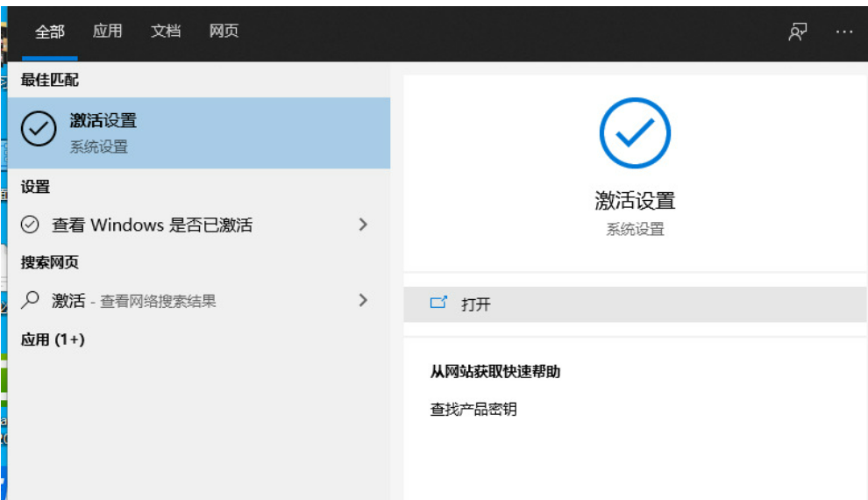Click the large blue checkmark preview icon
This screenshot has width=868, height=500.
(x=635, y=132)
